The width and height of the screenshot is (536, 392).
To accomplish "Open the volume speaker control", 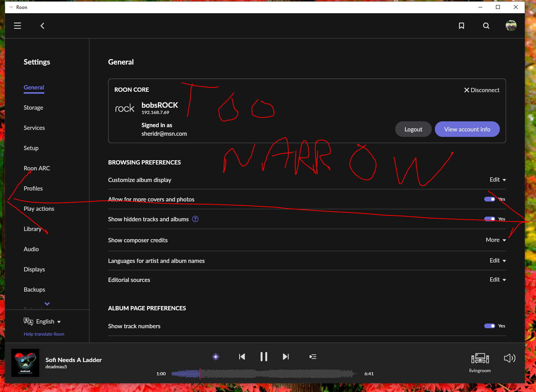I will click(x=510, y=358).
